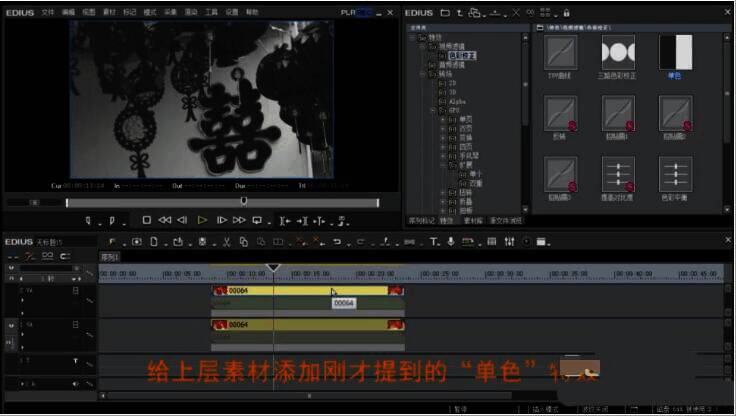The width and height of the screenshot is (739, 417).
Task: Stop playback in the player
Action: click(x=147, y=220)
